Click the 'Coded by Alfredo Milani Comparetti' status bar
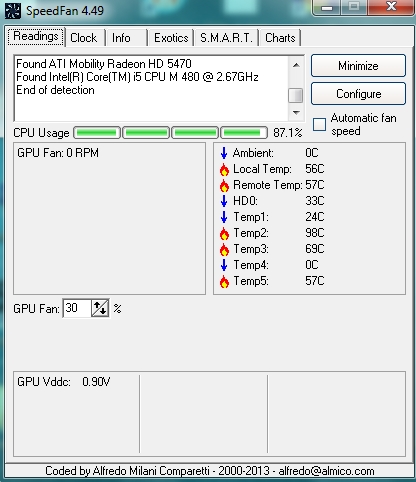Screen dimensions: 416x482 (x=210, y=471)
